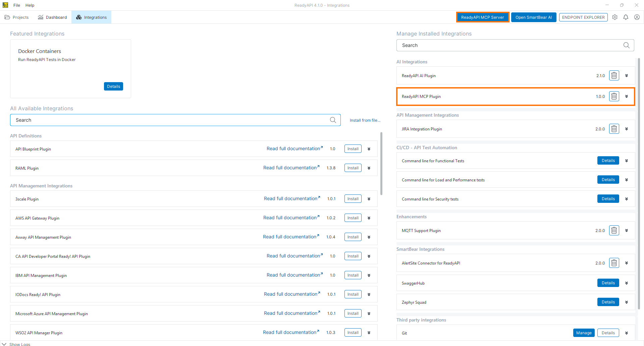Expand the SwaggerHub integration row

tap(626, 283)
